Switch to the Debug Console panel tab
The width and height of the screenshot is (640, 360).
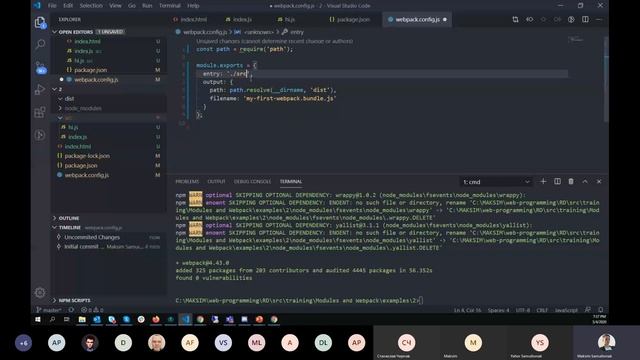pyautogui.click(x=252, y=182)
